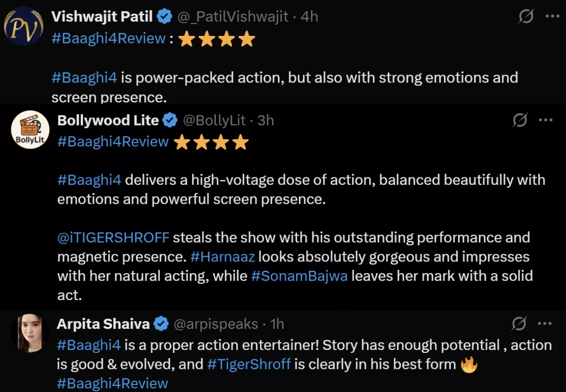The height and width of the screenshot is (392, 566).
Task: Open the BollyLit profile avatar
Action: point(30,130)
